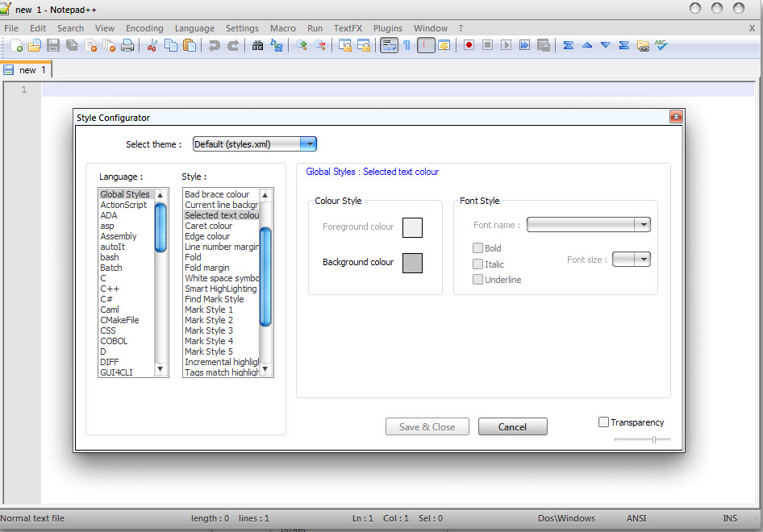Enable the Underline checkbox
Viewport: 763px width, 532px height.
click(x=477, y=279)
